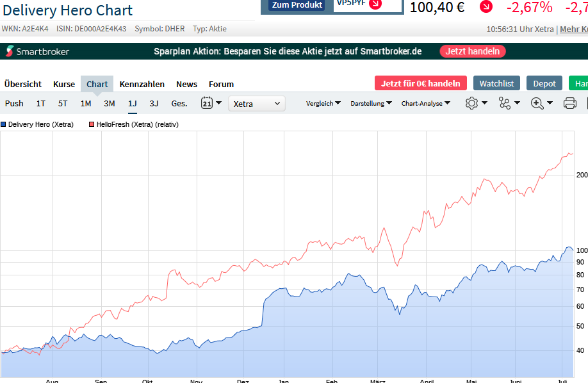Select the 1M time range
The image size is (588, 383).
[x=86, y=103]
